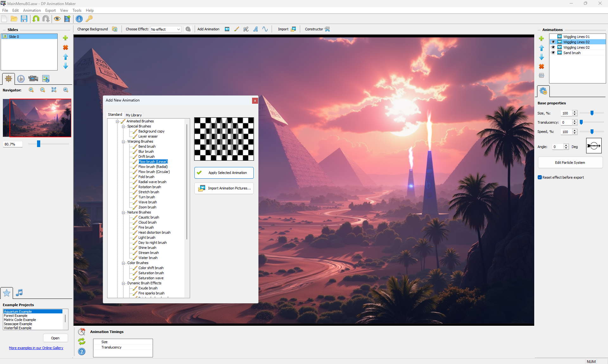Image resolution: width=608 pixels, height=364 pixels.
Task: Toggle Reset effect before export checkbox
Action: click(540, 177)
